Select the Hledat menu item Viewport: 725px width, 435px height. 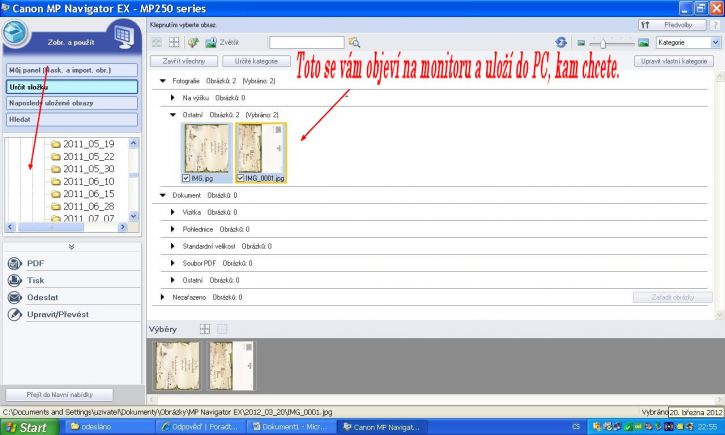click(x=72, y=119)
